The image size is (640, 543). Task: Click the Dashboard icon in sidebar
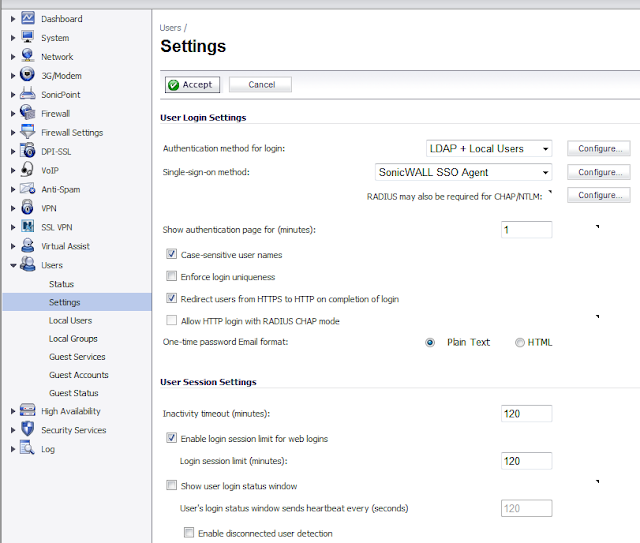pyautogui.click(x=28, y=19)
